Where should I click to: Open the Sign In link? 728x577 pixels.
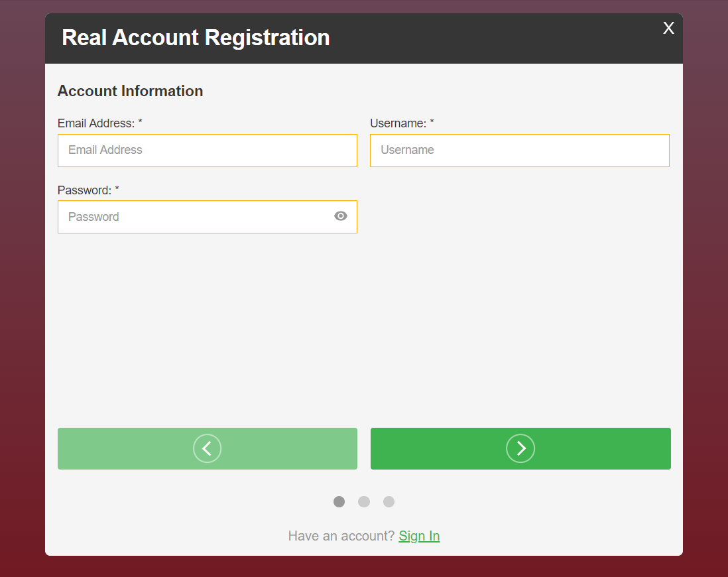tap(419, 536)
